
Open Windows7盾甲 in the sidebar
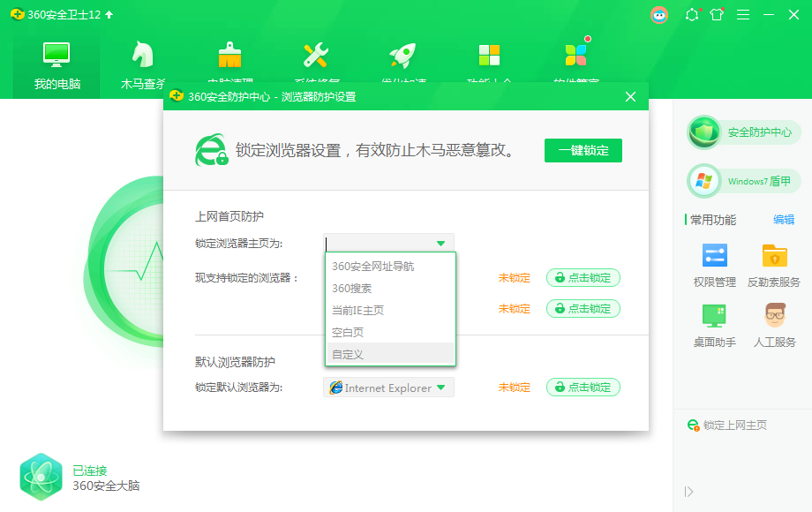pyautogui.click(x=744, y=181)
